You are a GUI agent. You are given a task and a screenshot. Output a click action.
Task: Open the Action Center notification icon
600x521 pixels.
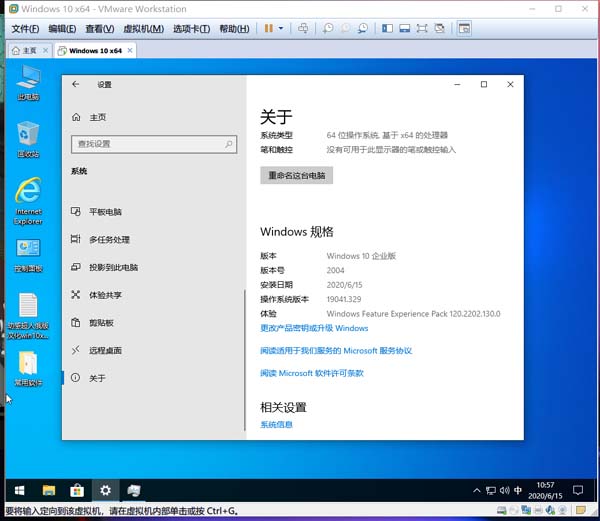tap(578, 490)
